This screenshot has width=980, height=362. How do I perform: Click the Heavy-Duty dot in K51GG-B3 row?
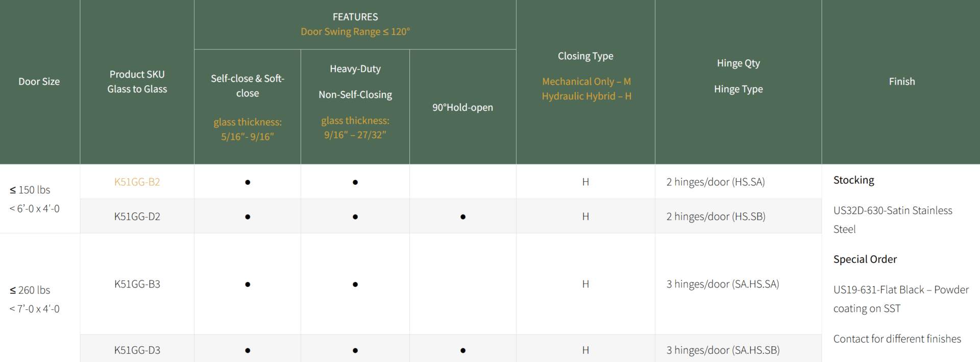click(x=355, y=284)
